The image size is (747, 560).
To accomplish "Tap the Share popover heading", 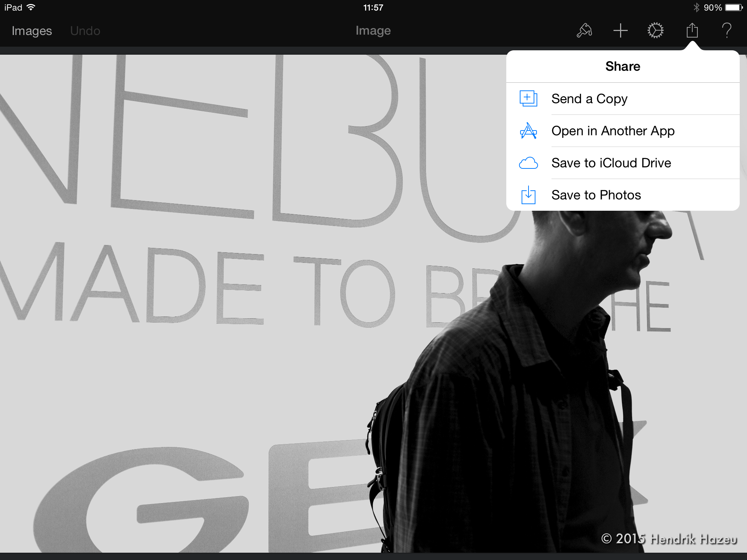I will point(623,66).
